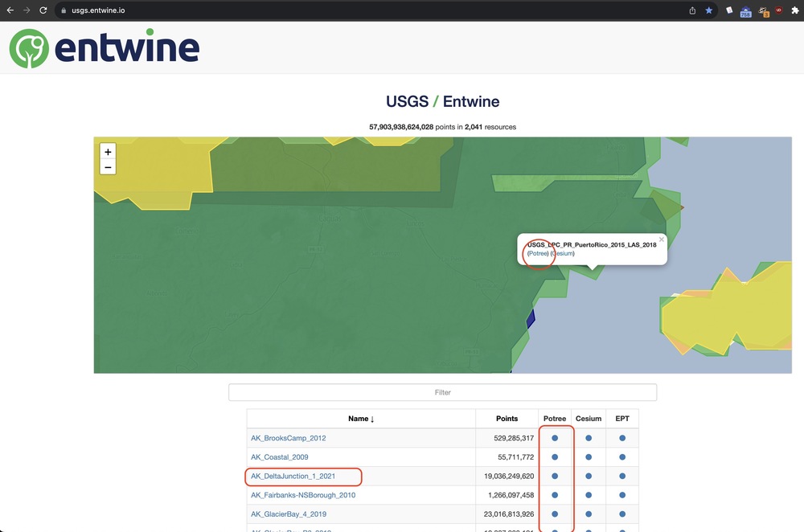Open Cesium dot for AK_DeltaJunction_1_2021
This screenshot has height=532, width=804.
point(589,476)
